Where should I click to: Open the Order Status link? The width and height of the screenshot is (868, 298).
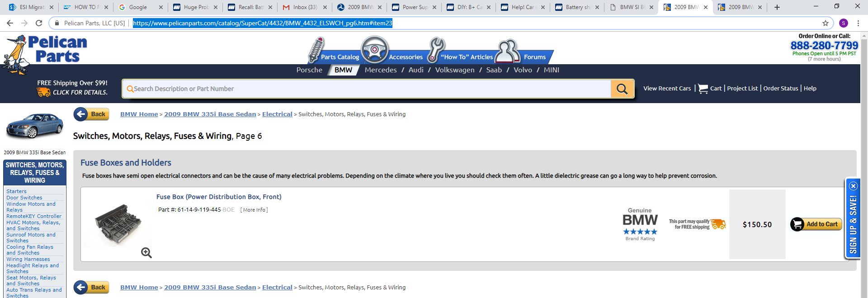(x=781, y=89)
